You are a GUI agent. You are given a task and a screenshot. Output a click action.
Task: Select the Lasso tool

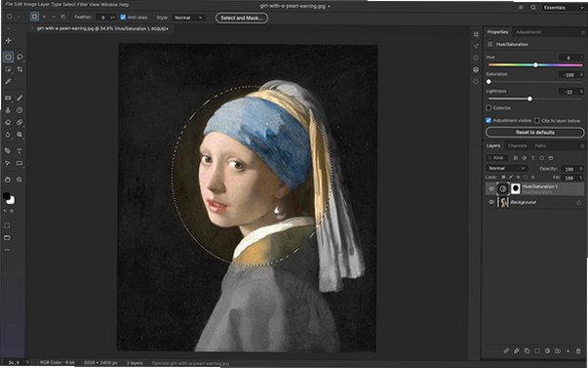coord(20,57)
